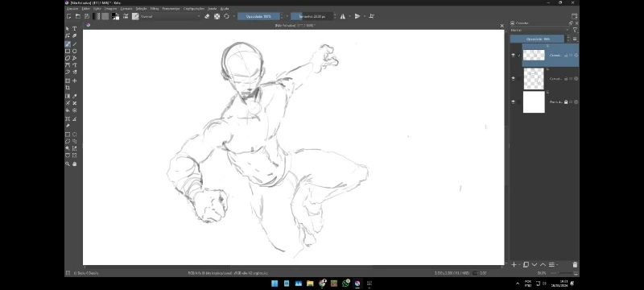Image resolution: width=644 pixels, height=290 pixels.
Task: Select the Contiguous Selection wand tool
Action: coord(68,148)
